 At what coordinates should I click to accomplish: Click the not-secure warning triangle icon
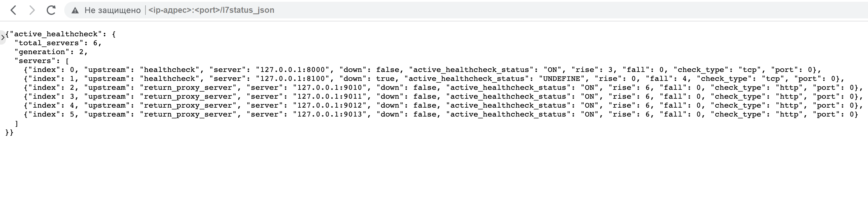coord(75,10)
